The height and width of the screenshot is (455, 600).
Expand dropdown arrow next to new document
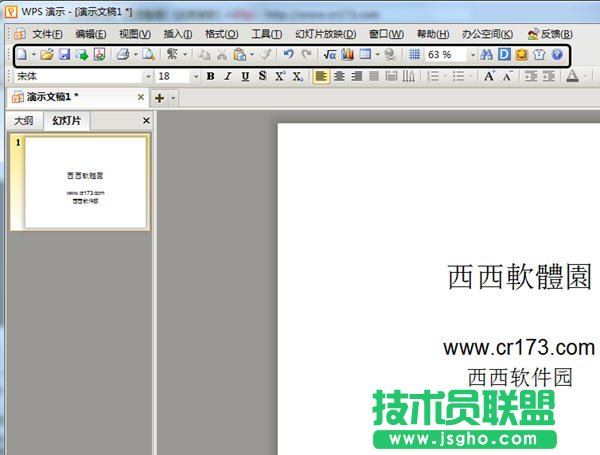click(34, 55)
